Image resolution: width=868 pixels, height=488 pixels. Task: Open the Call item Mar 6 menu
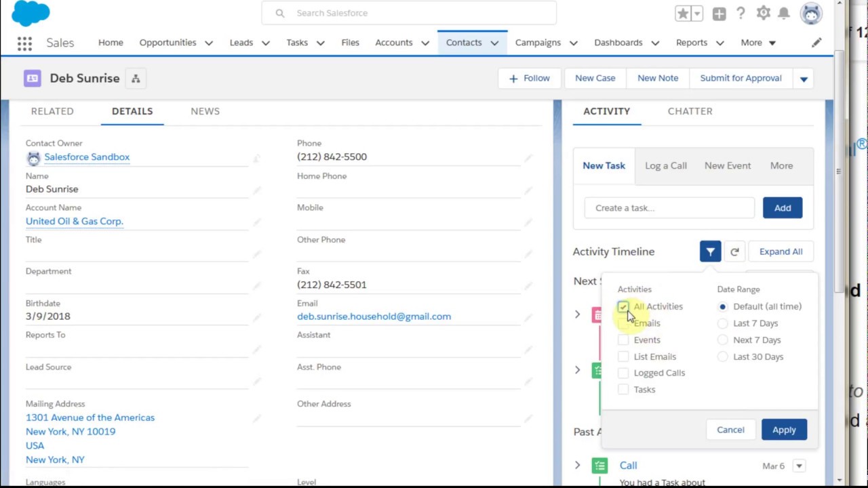(799, 466)
